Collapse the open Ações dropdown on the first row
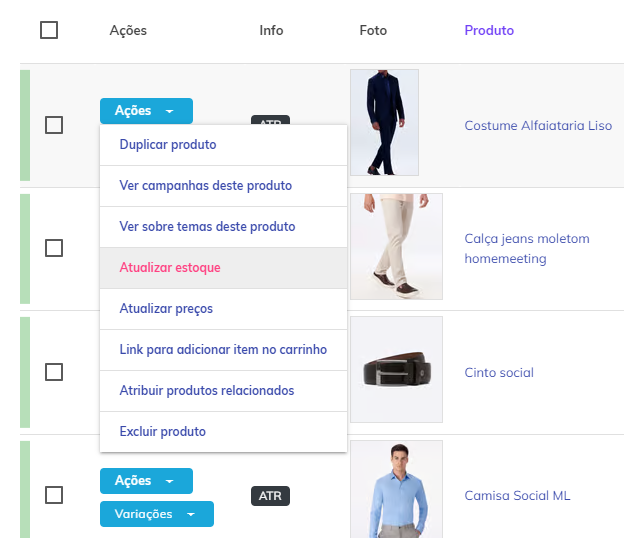The width and height of the screenshot is (624, 538). pos(146,111)
